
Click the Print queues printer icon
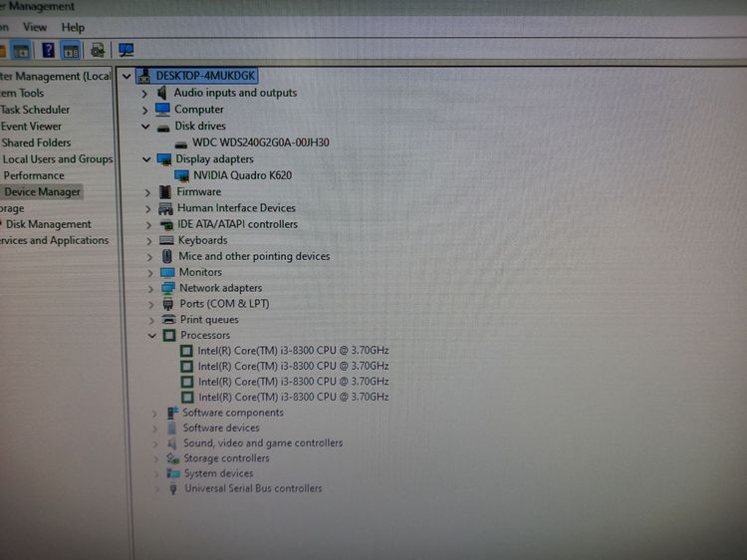[168, 319]
